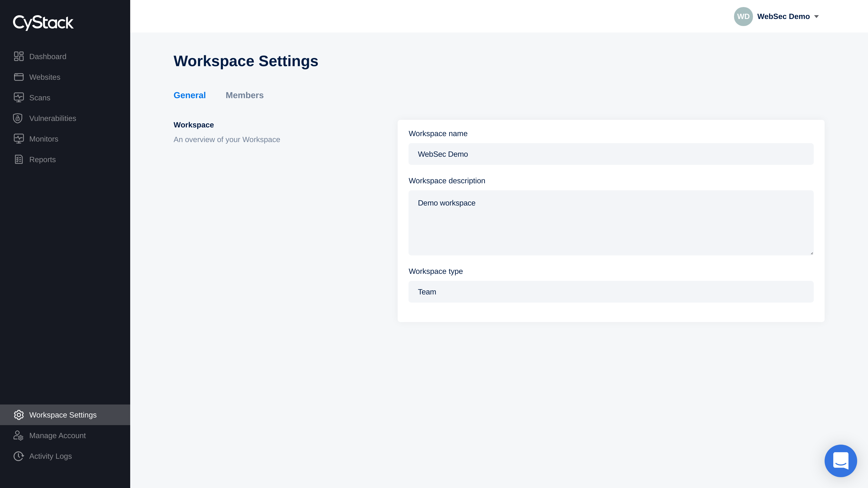Open Reports via sidebar icon

(18, 159)
